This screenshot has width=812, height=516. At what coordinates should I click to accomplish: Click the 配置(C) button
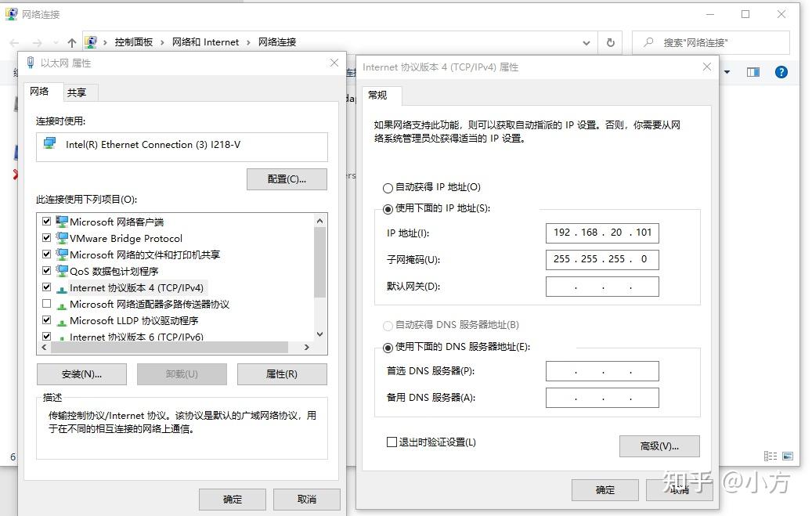pos(287,179)
